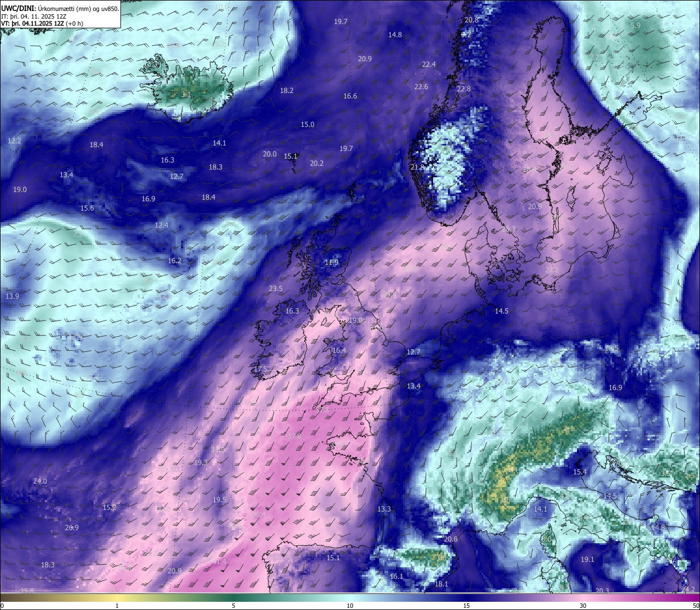Select the 20.0 value near the Faroe Islands

coord(270,154)
